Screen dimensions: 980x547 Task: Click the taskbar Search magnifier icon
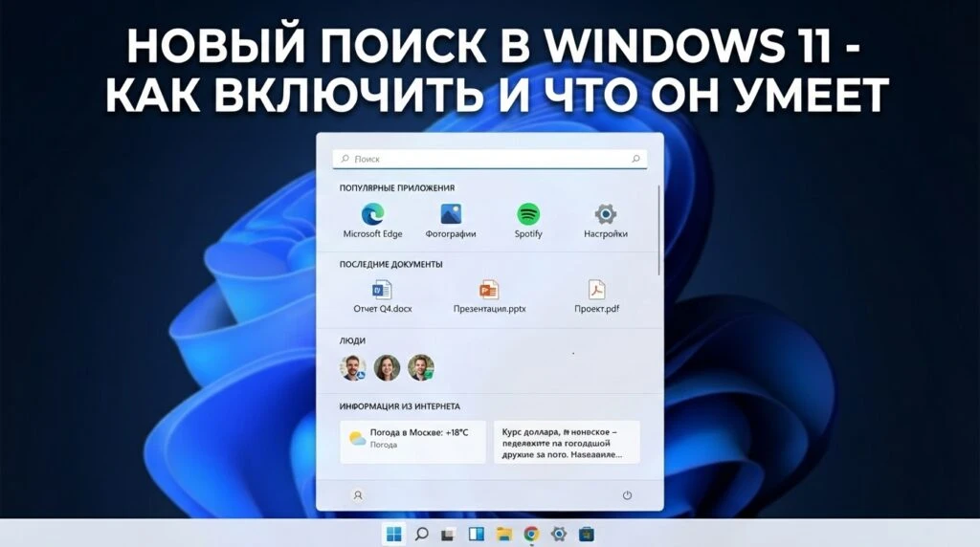click(422, 534)
